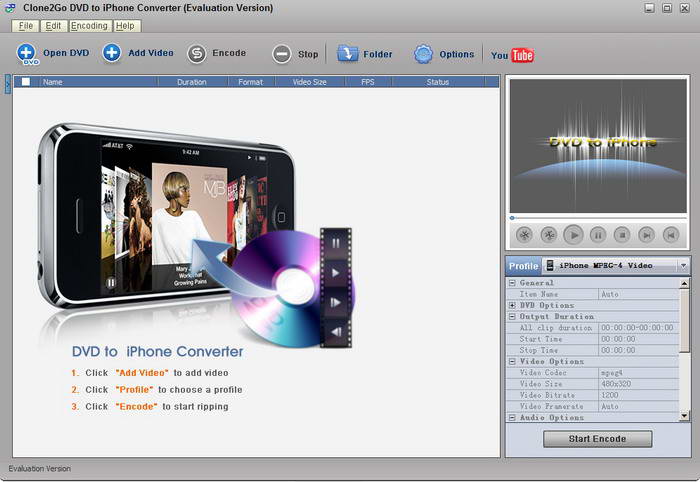Click the iPhone device icon in Profile box
The image size is (700, 482).
tap(550, 265)
